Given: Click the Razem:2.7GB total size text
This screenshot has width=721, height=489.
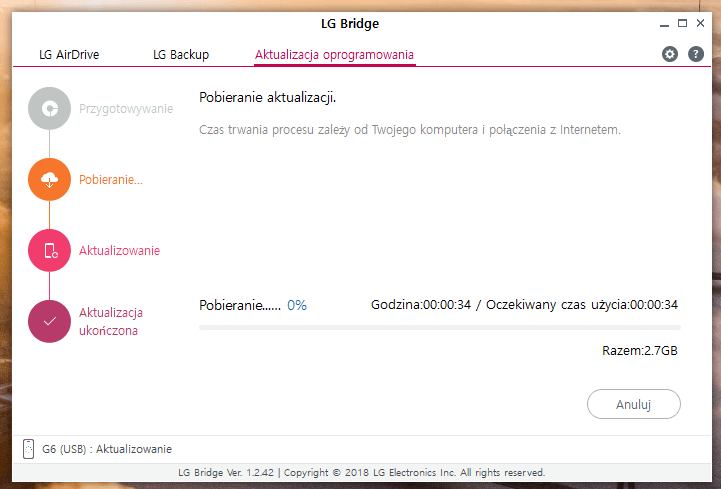Looking at the screenshot, I should [x=640, y=351].
